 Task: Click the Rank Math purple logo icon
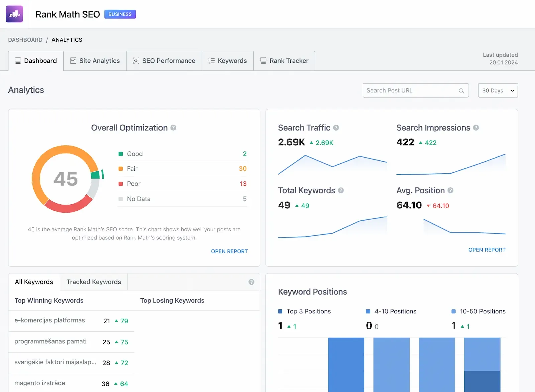tap(14, 14)
